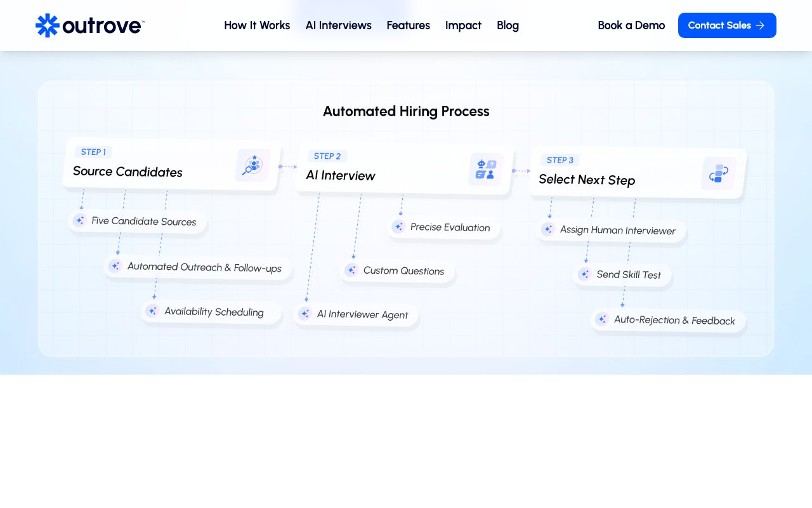Click the sparkle icon beside Auto-Rejection & Feedback
Viewport: 812px width, 508px height.
click(x=602, y=319)
